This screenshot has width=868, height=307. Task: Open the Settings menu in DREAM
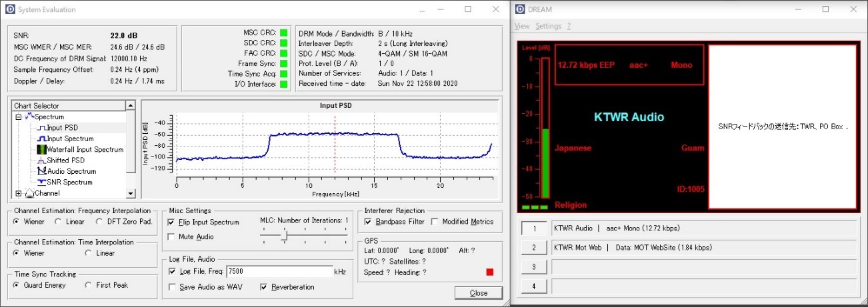549,26
